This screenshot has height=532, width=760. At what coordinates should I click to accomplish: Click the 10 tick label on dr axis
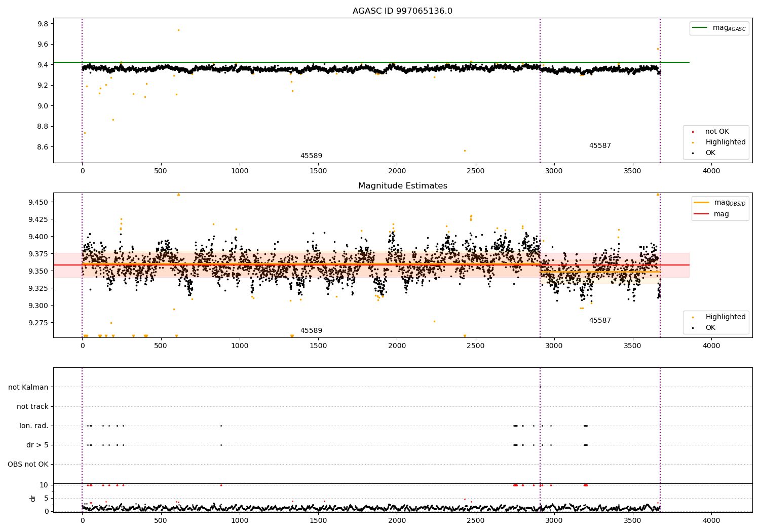click(x=44, y=485)
